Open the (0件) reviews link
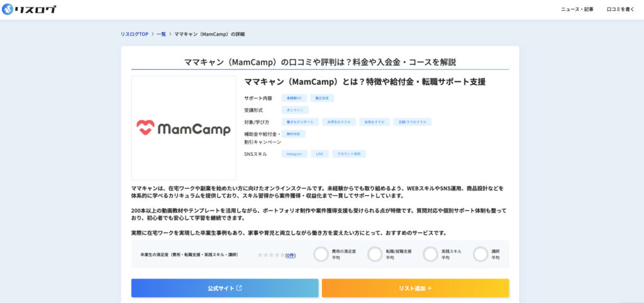 pyautogui.click(x=290, y=255)
